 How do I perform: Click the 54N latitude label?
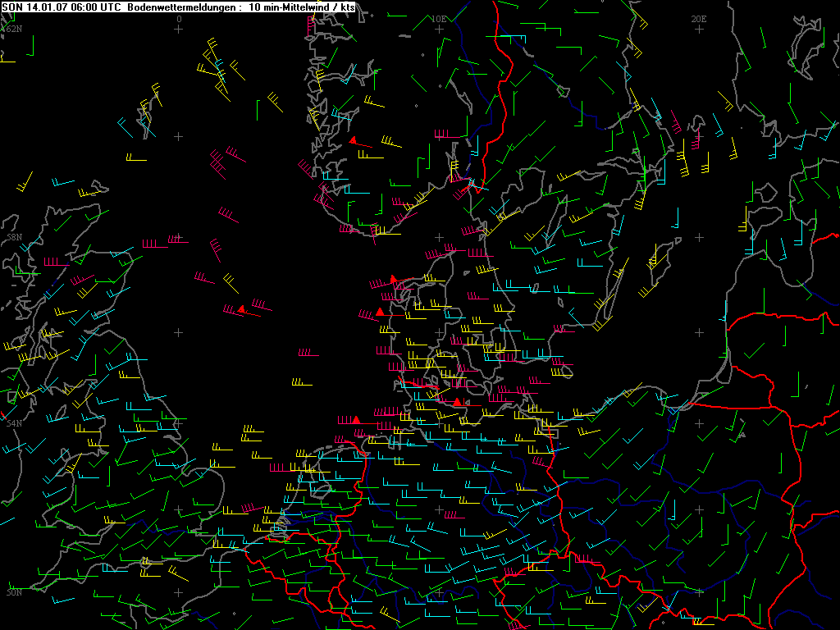(x=13, y=423)
